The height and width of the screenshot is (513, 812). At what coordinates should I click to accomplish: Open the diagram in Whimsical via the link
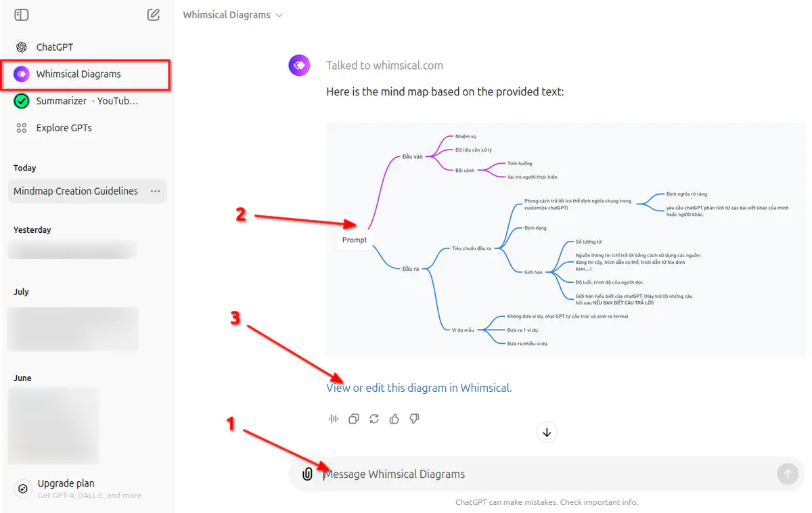click(x=418, y=388)
